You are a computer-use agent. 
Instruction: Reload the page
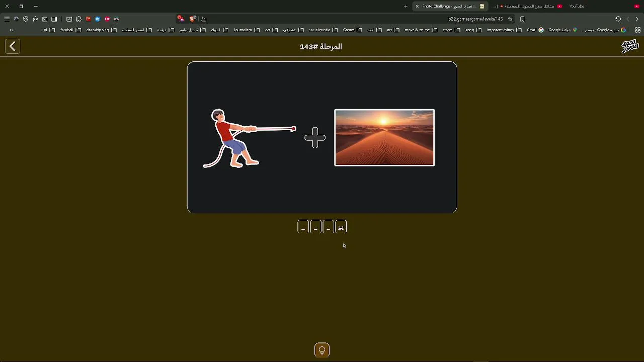pyautogui.click(x=618, y=19)
